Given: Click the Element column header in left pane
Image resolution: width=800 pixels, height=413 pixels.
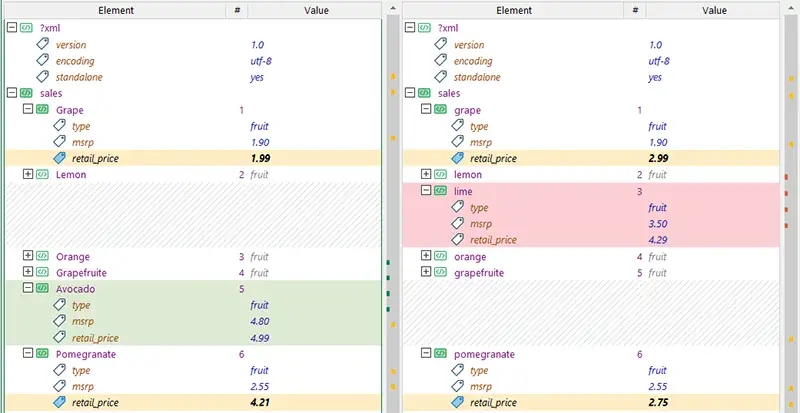Looking at the screenshot, I should point(115,10).
